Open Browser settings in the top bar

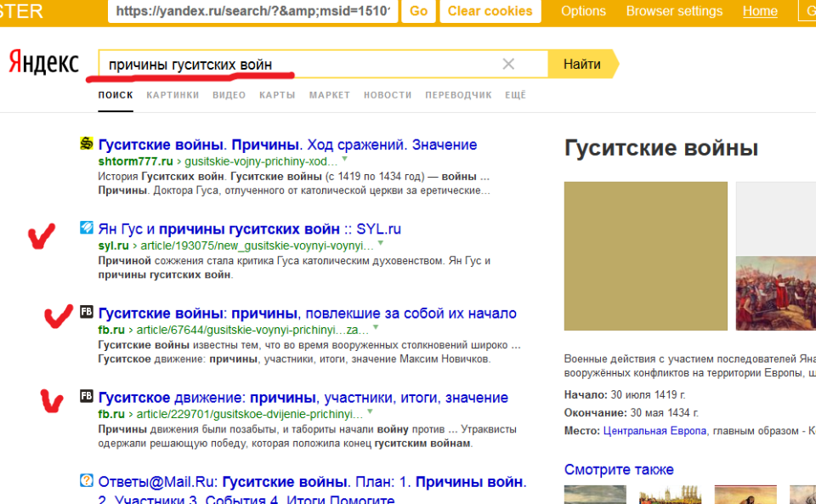[x=674, y=11]
